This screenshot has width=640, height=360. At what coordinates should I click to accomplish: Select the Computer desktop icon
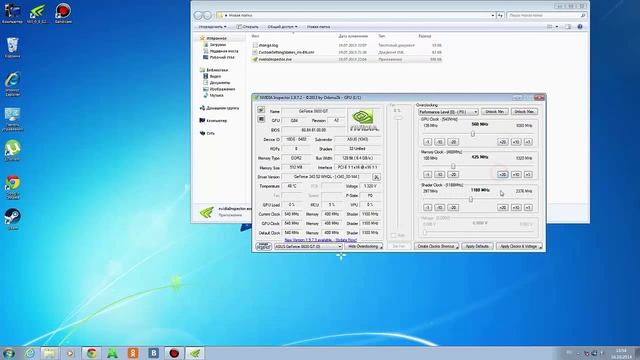click(12, 13)
